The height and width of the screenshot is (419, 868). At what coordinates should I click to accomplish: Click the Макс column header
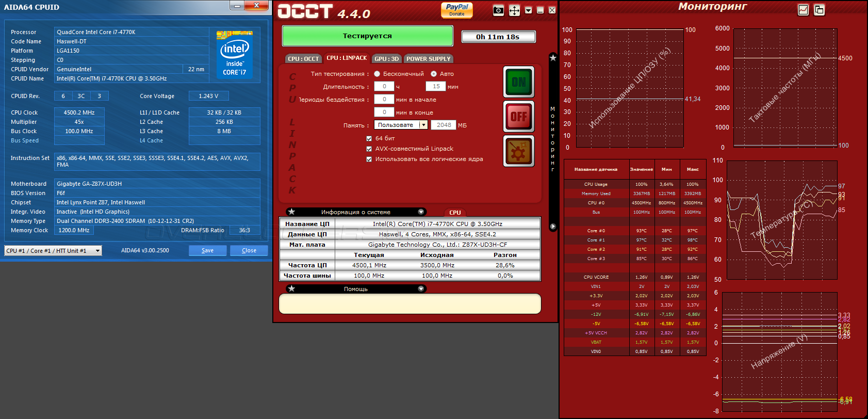pyautogui.click(x=693, y=169)
